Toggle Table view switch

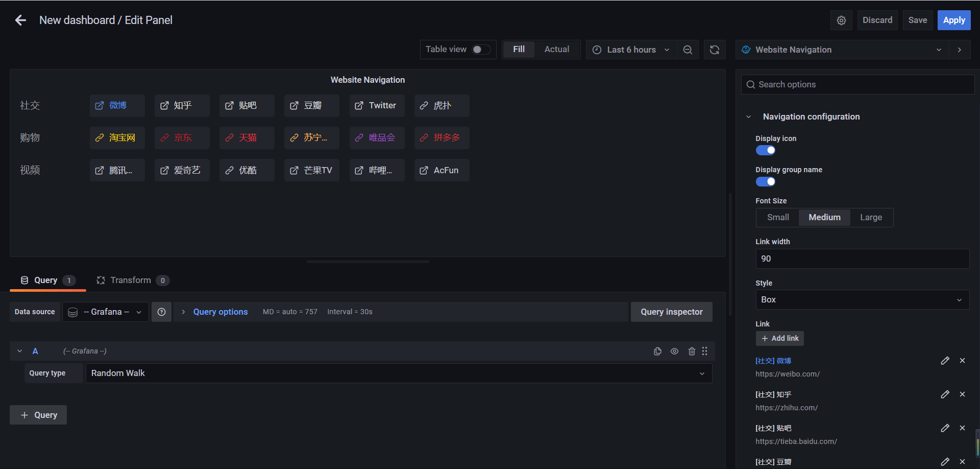pos(481,50)
